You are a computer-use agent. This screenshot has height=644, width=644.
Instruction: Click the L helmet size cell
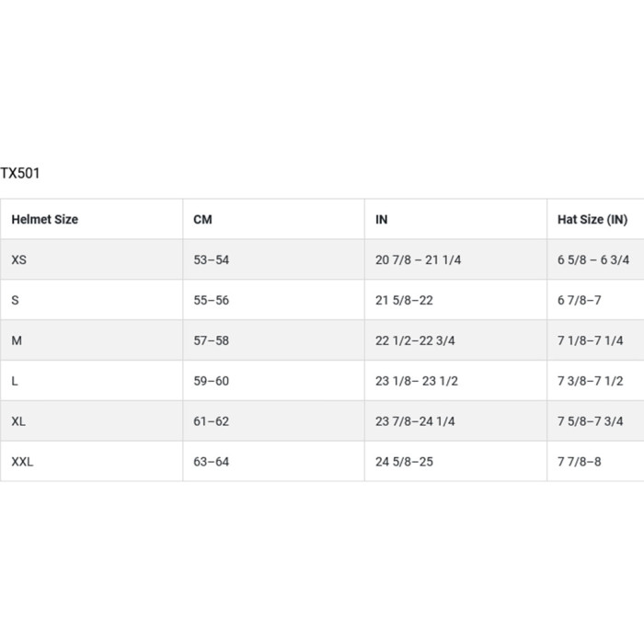coord(15,381)
